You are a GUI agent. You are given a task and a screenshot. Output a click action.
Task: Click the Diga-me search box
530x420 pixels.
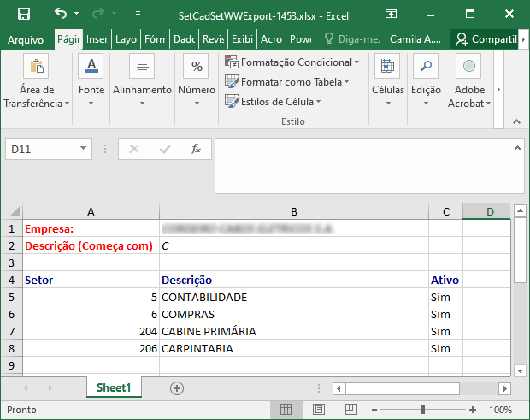(352, 39)
